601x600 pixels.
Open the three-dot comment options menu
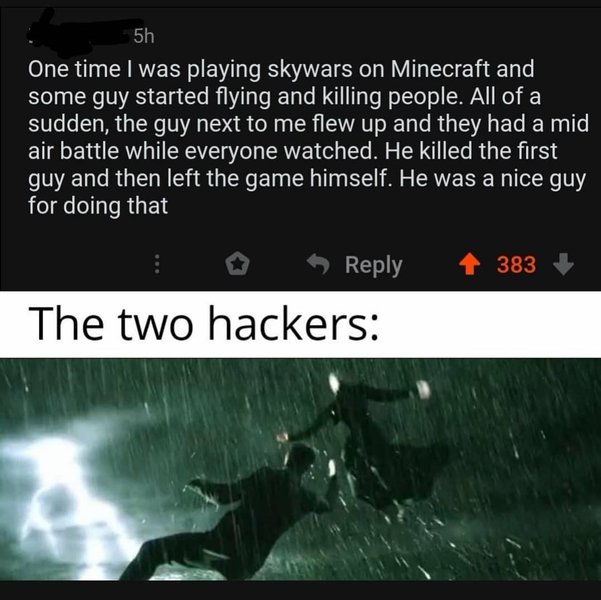tap(156, 265)
